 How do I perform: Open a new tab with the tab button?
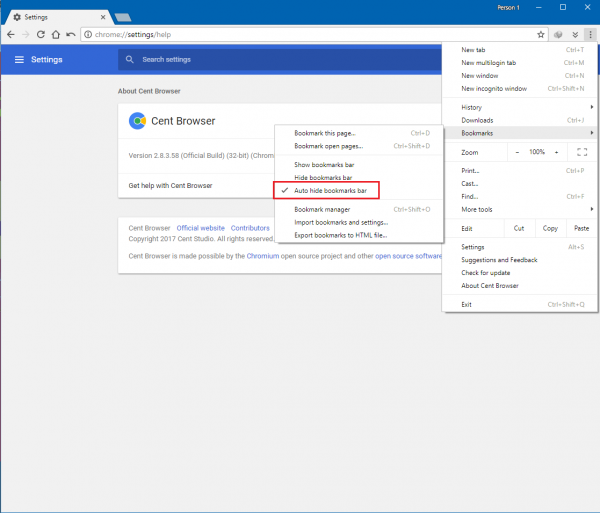(123, 17)
